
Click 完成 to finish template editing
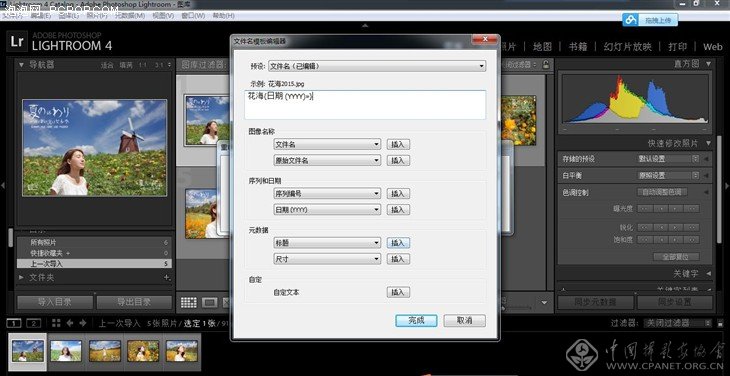pyautogui.click(x=416, y=321)
